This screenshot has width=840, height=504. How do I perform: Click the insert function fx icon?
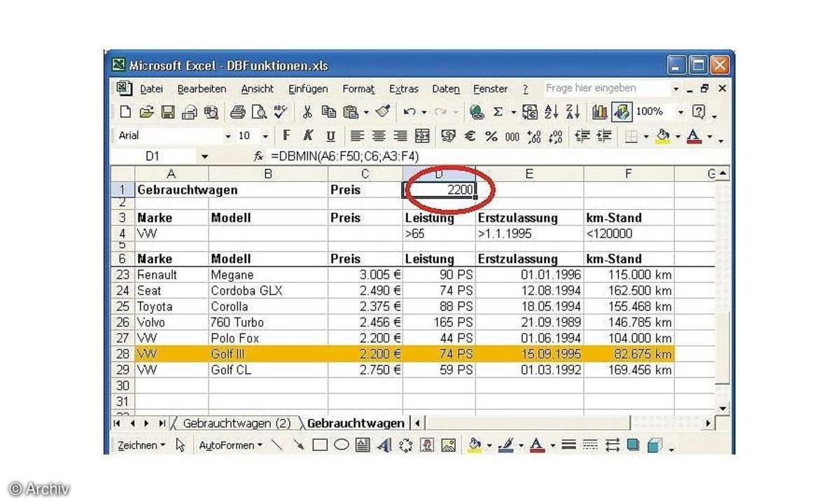pos(258,156)
